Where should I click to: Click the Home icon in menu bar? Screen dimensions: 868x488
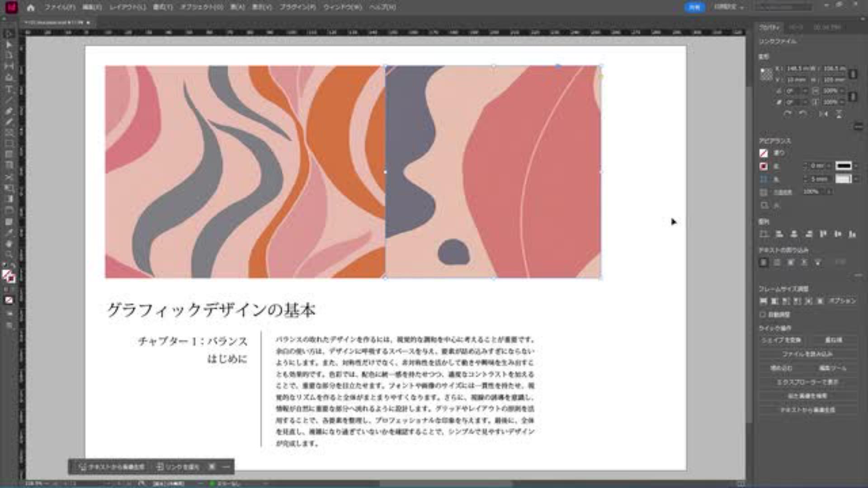[30, 8]
